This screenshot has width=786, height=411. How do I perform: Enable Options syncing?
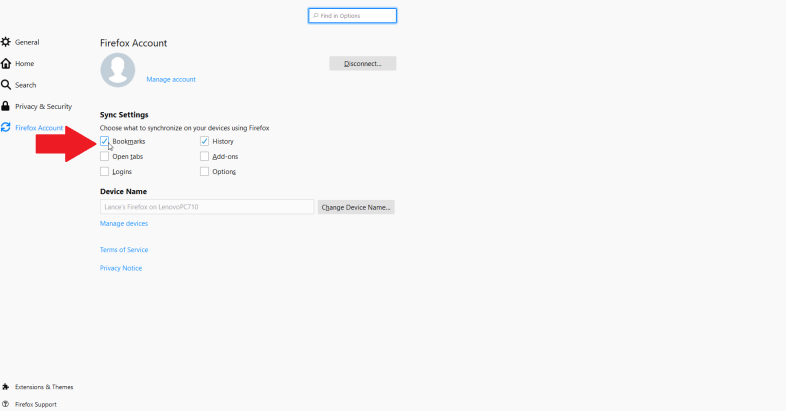(x=205, y=171)
